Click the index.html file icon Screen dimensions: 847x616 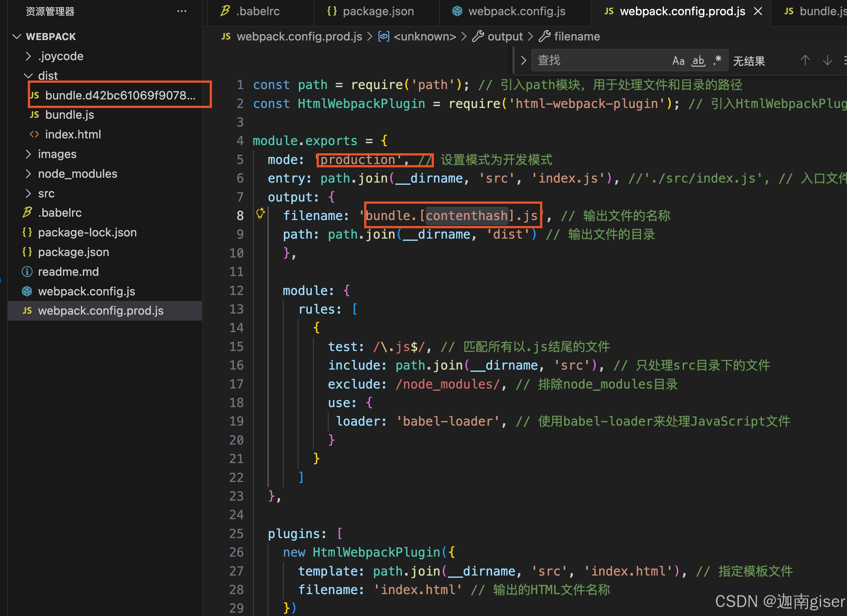tap(34, 134)
